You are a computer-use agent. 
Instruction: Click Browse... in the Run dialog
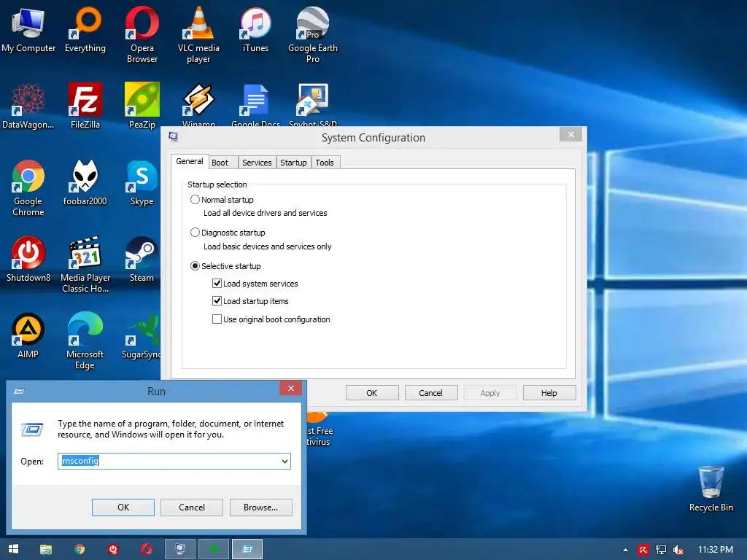pos(261,507)
